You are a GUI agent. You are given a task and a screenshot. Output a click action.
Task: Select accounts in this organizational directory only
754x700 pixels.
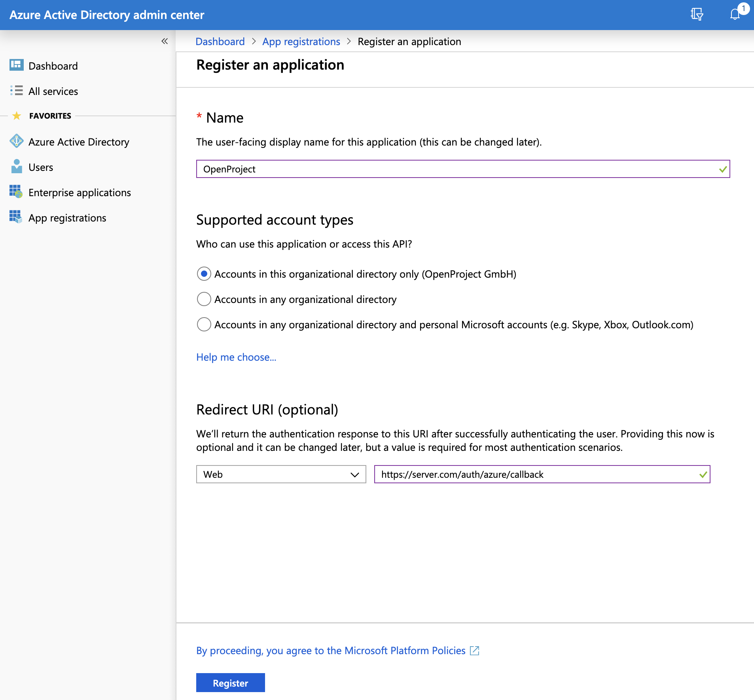(203, 274)
